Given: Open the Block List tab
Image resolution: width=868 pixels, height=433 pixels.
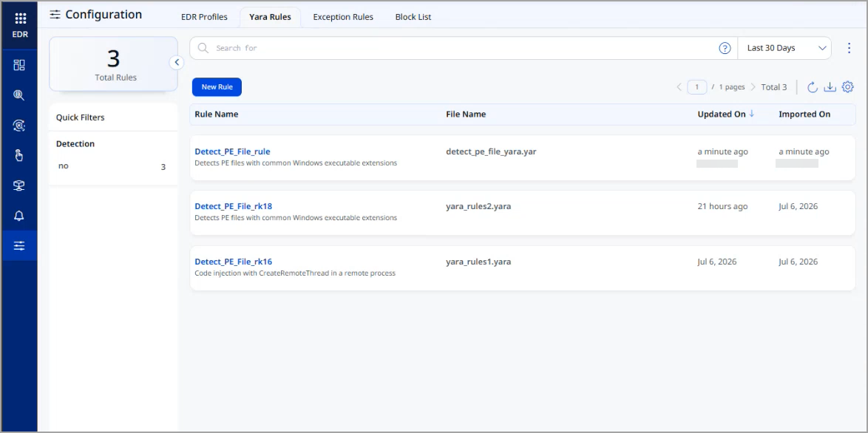Looking at the screenshot, I should [x=413, y=17].
